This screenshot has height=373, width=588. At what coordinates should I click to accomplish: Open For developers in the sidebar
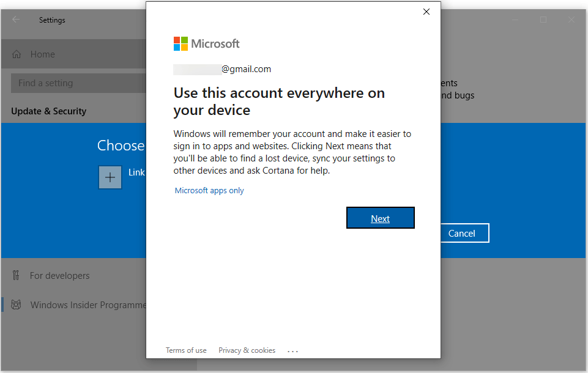pos(59,276)
